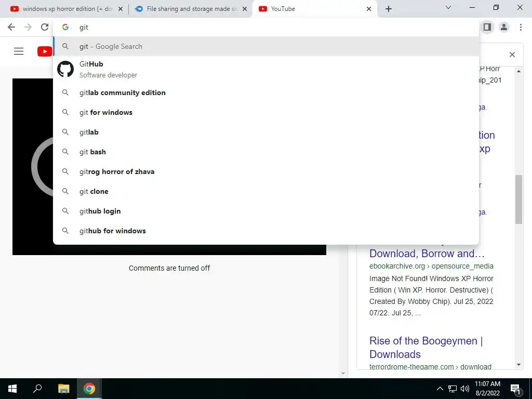Open the Windows Start menu
The height and width of the screenshot is (399, 532).
(x=12, y=389)
